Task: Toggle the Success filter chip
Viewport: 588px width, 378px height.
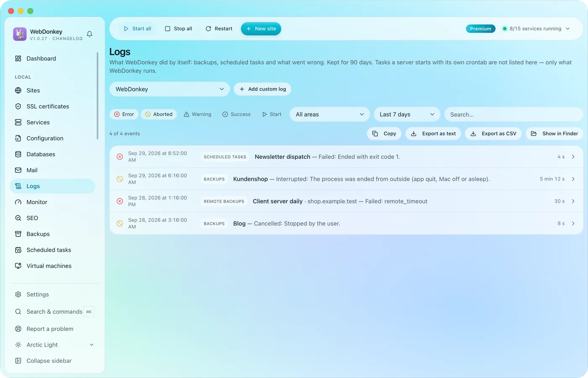Action: [236, 114]
